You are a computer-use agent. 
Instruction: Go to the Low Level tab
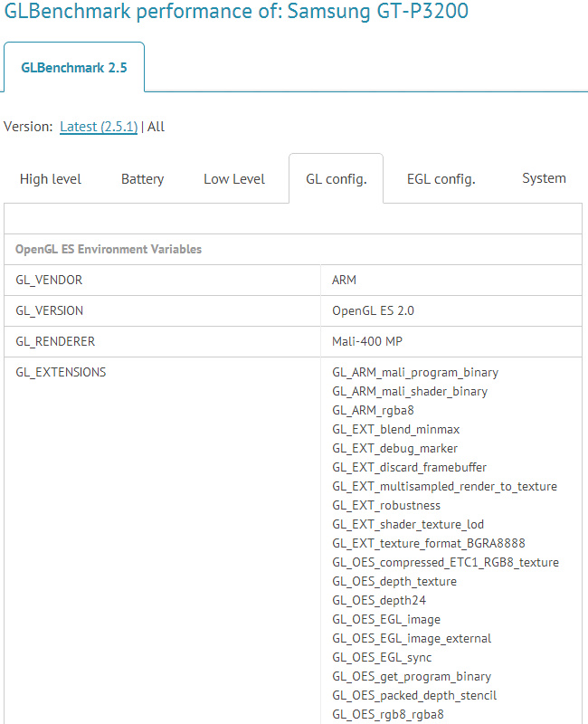coord(234,179)
